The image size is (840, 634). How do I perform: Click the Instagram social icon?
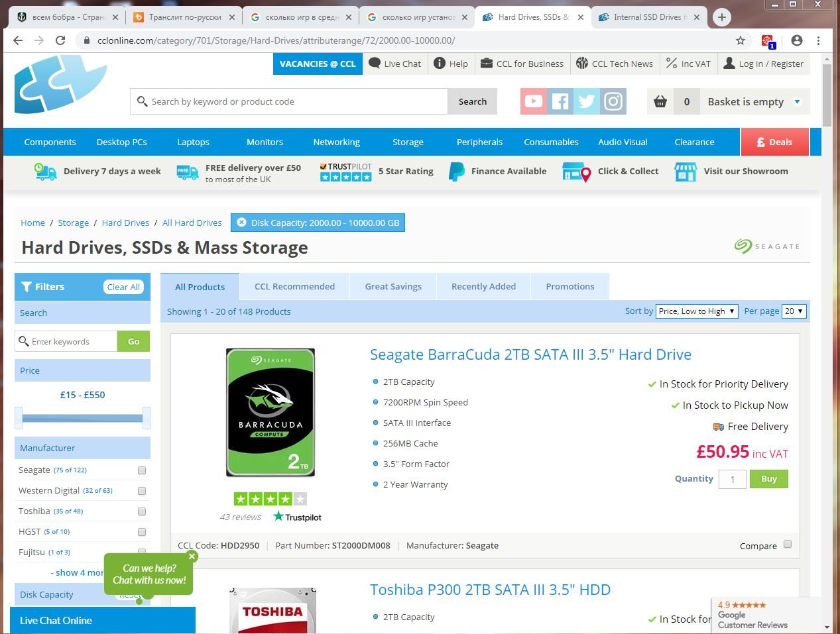point(613,101)
